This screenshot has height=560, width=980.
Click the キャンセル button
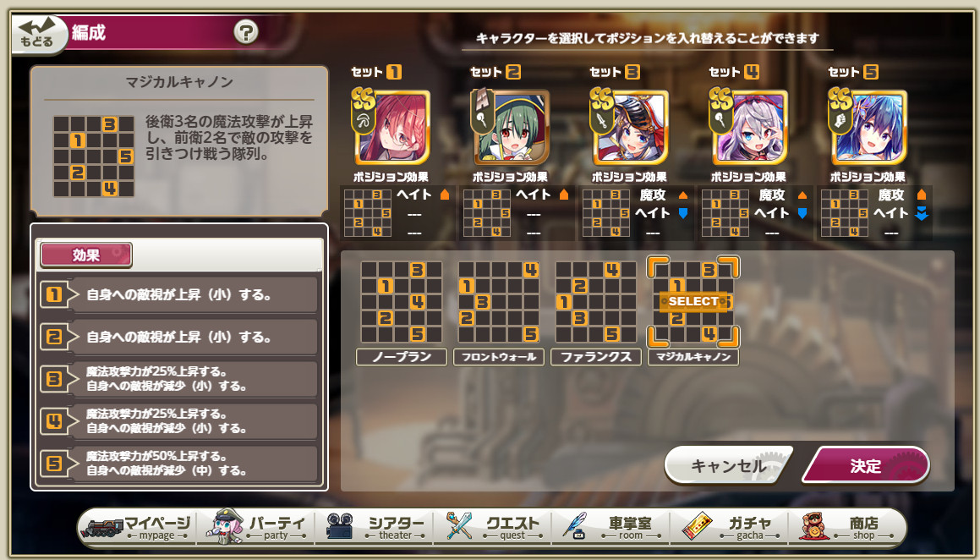coord(729,465)
